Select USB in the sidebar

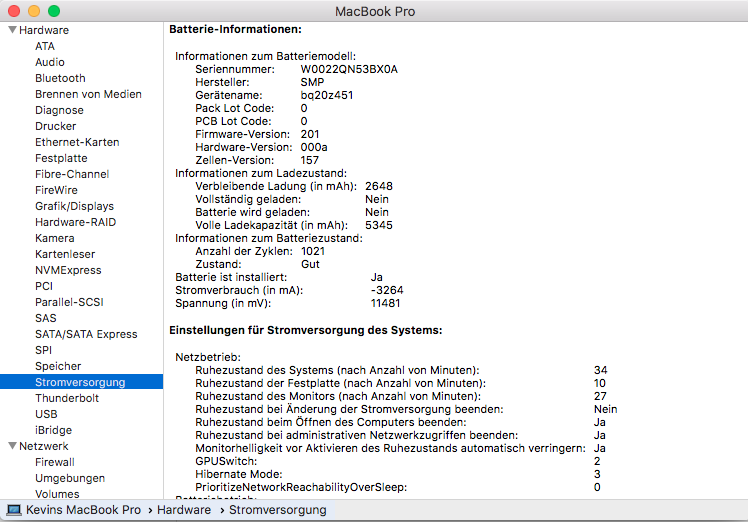click(x=46, y=414)
